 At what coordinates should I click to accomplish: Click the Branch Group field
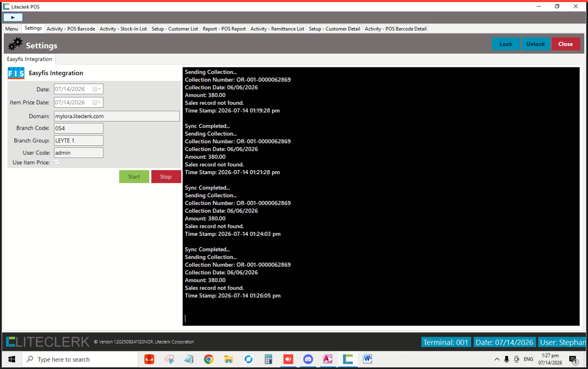79,140
